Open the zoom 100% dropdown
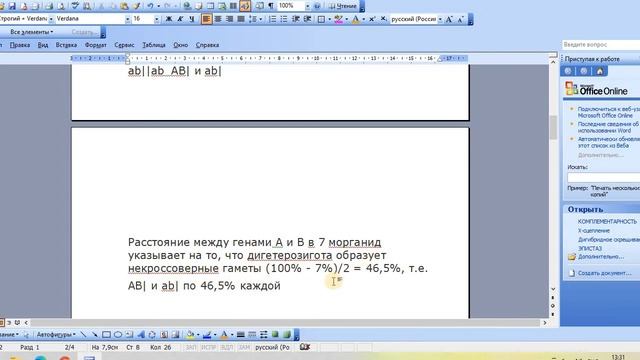 [307, 6]
